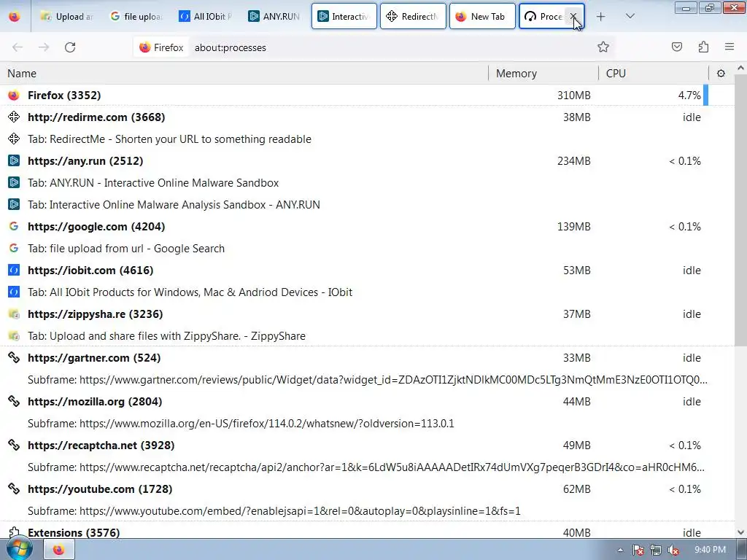Switch to the All IObit Products tab
This screenshot has width=747, height=560.
tap(205, 16)
